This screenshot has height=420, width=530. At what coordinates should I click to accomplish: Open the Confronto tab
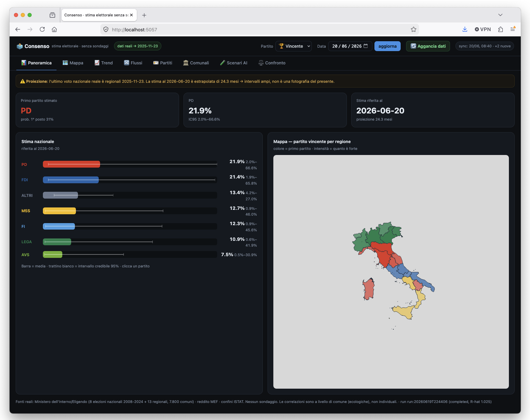point(272,63)
